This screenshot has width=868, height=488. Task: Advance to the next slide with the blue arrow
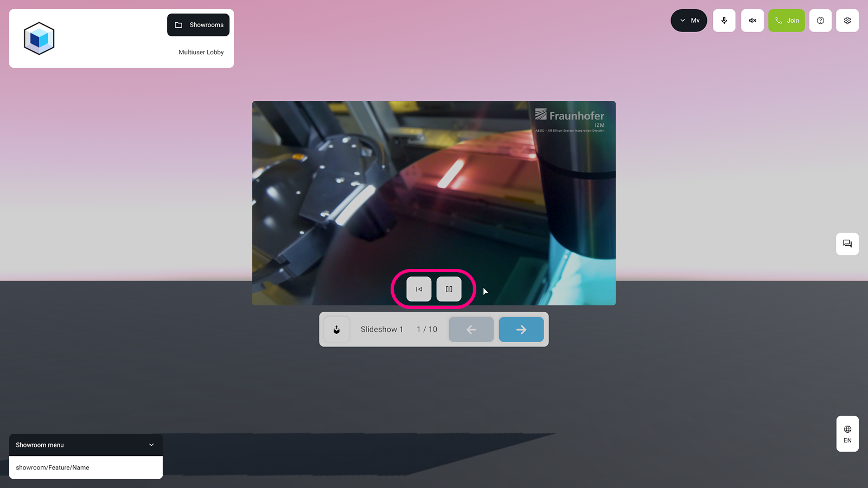[521, 329]
